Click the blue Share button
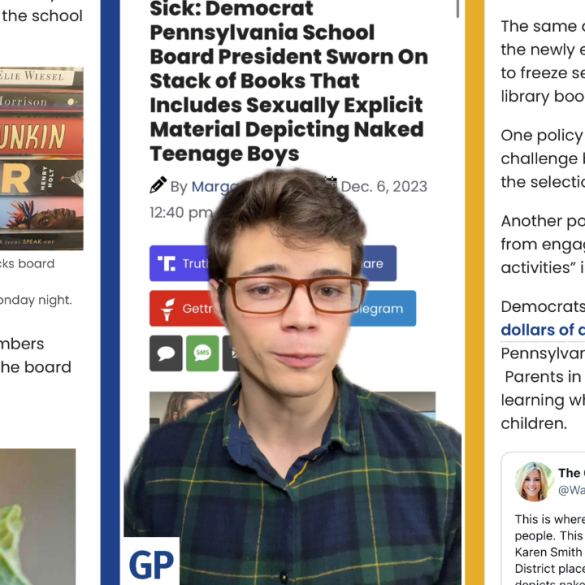 tap(377, 263)
